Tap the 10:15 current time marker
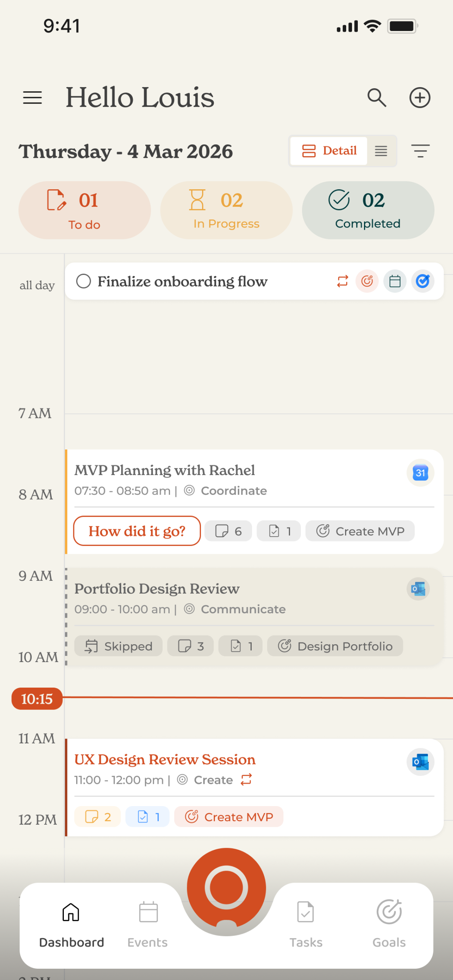Screen dimensions: 453x980 pyautogui.click(x=37, y=699)
